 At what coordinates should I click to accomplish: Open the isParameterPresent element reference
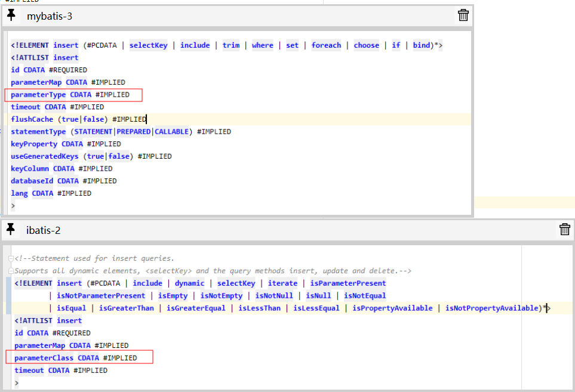pyautogui.click(x=348, y=283)
